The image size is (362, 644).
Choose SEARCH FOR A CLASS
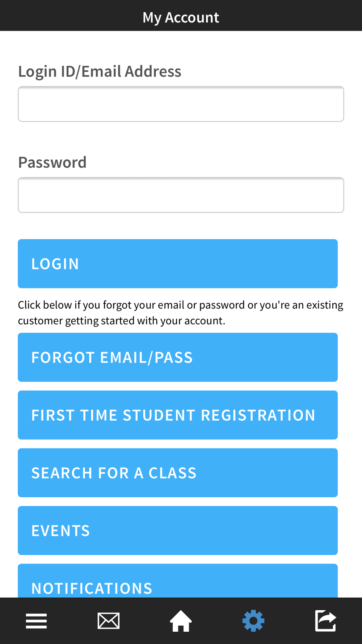pos(178,473)
